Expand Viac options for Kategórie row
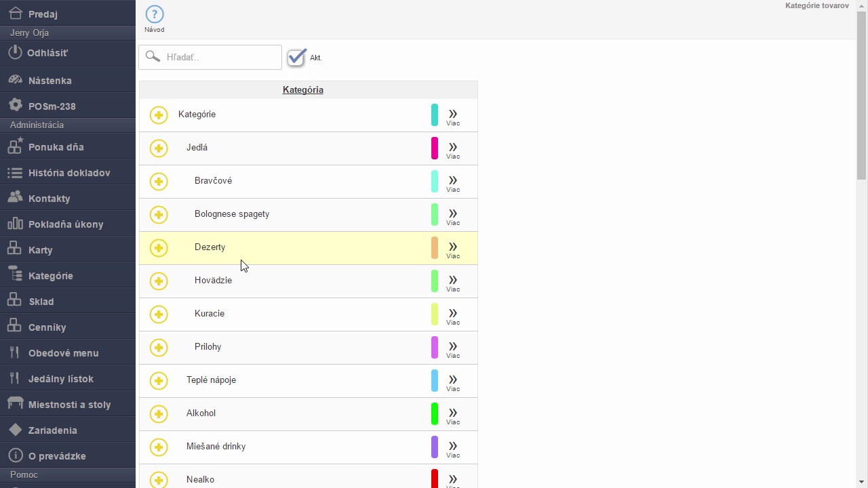Image resolution: width=868 pixels, height=488 pixels. coord(453,117)
